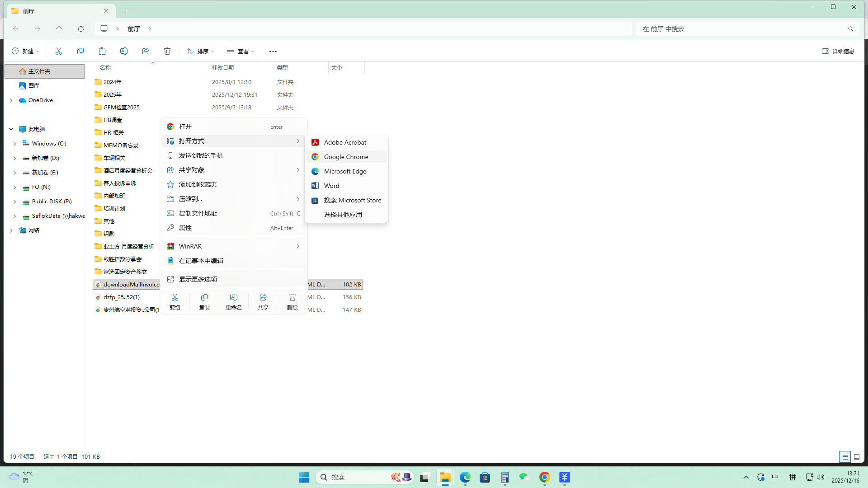
Task: Open the 2025年 folder
Action: 113,94
